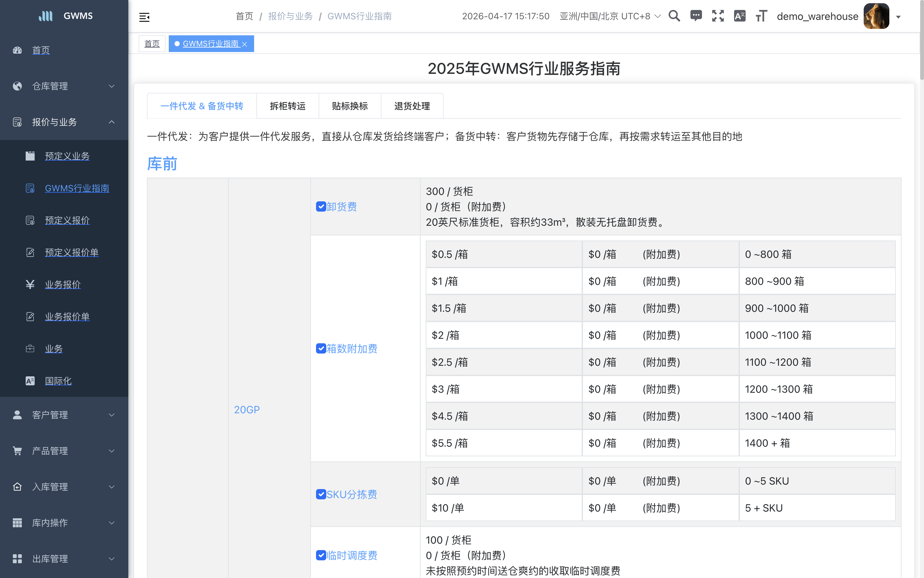
Task: Switch to the 拆柜转运 tab
Action: [287, 106]
